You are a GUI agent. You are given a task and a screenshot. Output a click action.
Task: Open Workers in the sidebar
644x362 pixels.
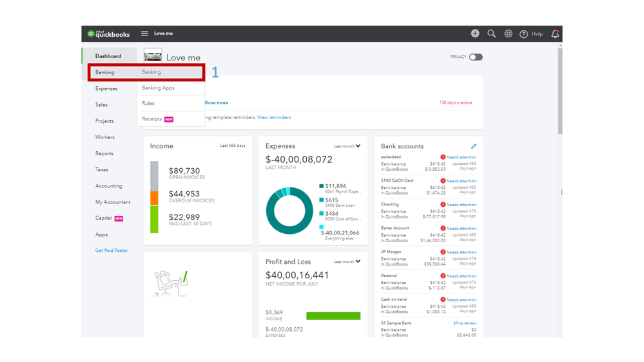pos(105,137)
